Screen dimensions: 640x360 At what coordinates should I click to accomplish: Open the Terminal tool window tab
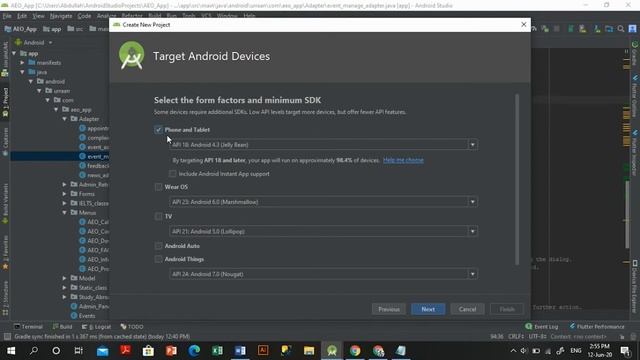(28, 327)
